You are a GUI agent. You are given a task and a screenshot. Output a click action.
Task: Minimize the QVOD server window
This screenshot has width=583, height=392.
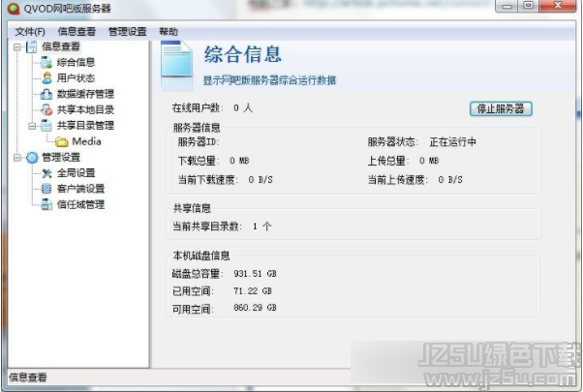507,7
